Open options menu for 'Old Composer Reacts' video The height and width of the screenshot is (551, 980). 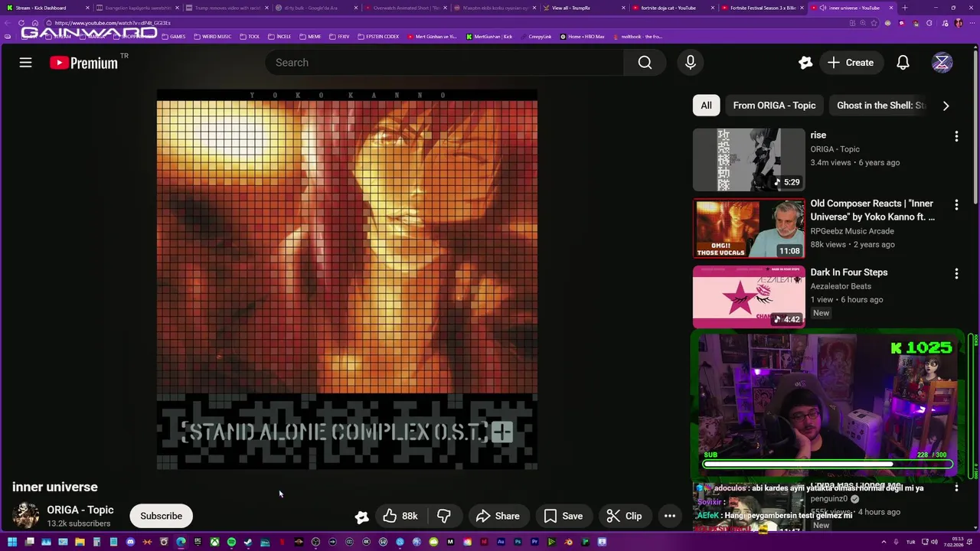[x=955, y=205]
